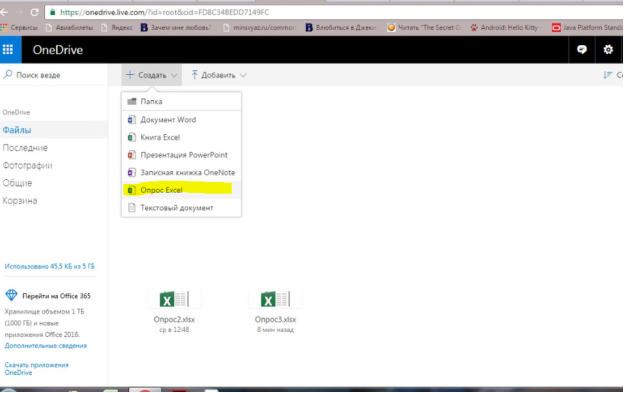Open the app launcher grid icon
This screenshot has height=393, width=624.
pos(8,50)
